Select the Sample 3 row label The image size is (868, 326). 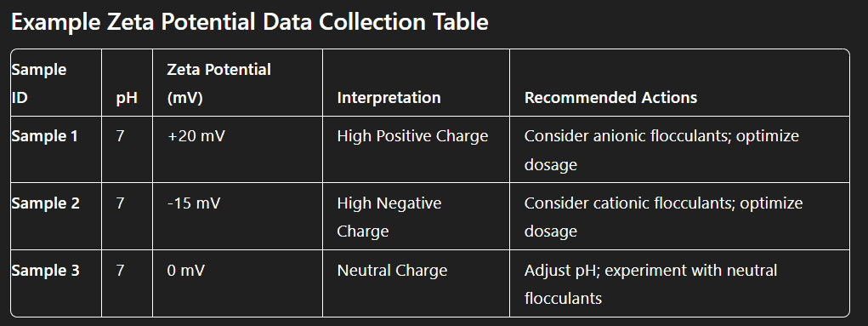pos(45,271)
